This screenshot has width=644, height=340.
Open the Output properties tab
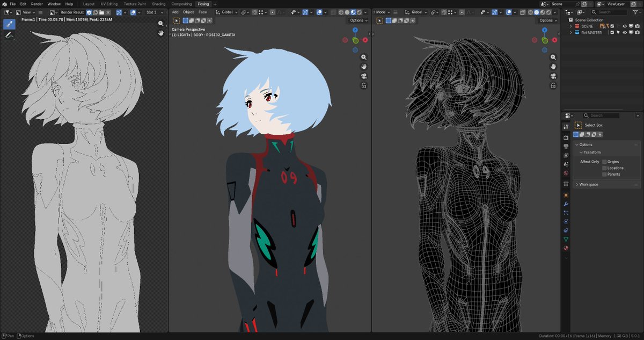pyautogui.click(x=566, y=146)
